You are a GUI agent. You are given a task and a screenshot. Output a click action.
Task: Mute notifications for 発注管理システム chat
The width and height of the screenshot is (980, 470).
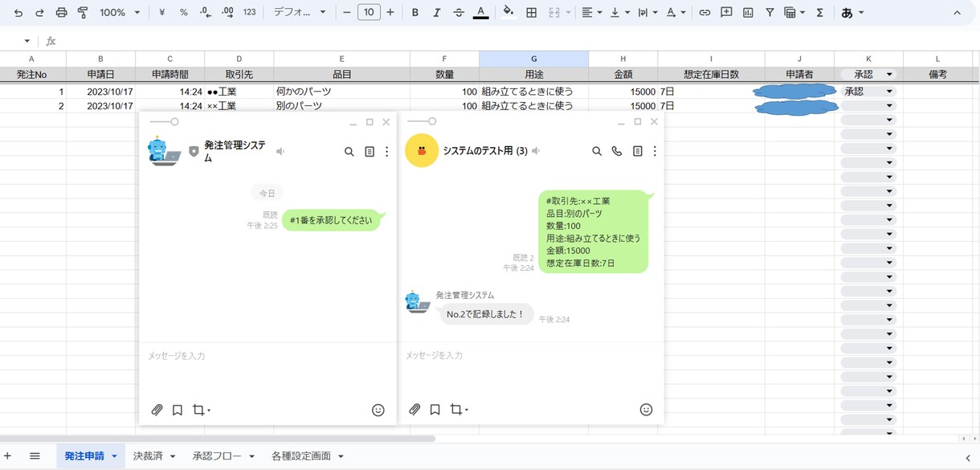(x=280, y=151)
